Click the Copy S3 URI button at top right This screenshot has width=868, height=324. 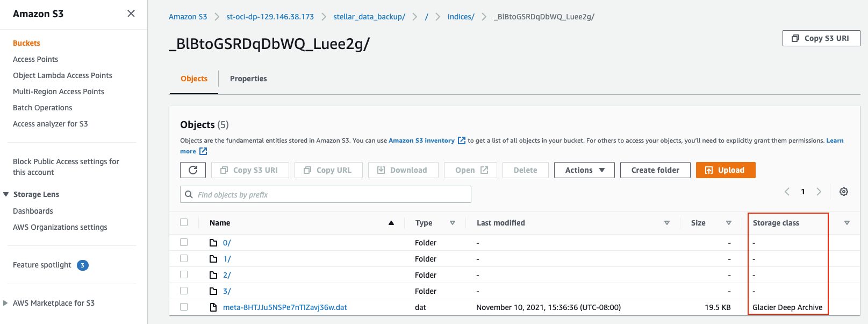pos(821,38)
